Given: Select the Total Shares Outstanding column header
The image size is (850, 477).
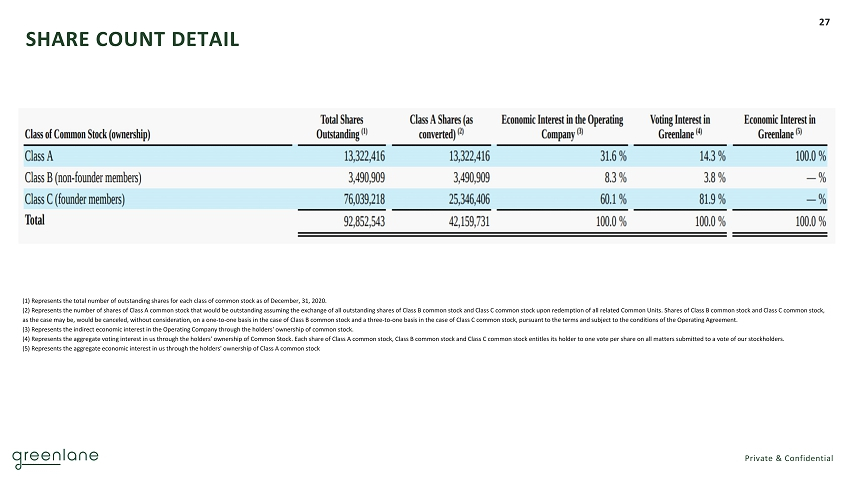Looking at the screenshot, I should [343, 126].
